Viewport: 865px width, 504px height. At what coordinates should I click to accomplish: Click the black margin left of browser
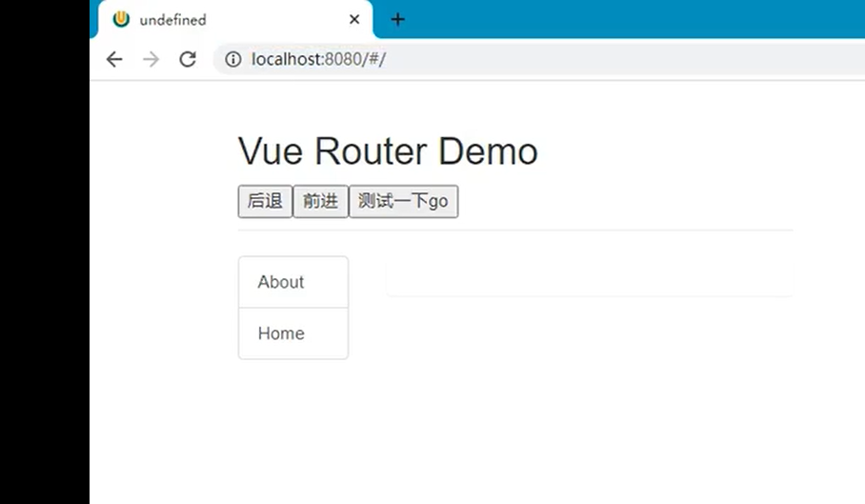point(44,252)
